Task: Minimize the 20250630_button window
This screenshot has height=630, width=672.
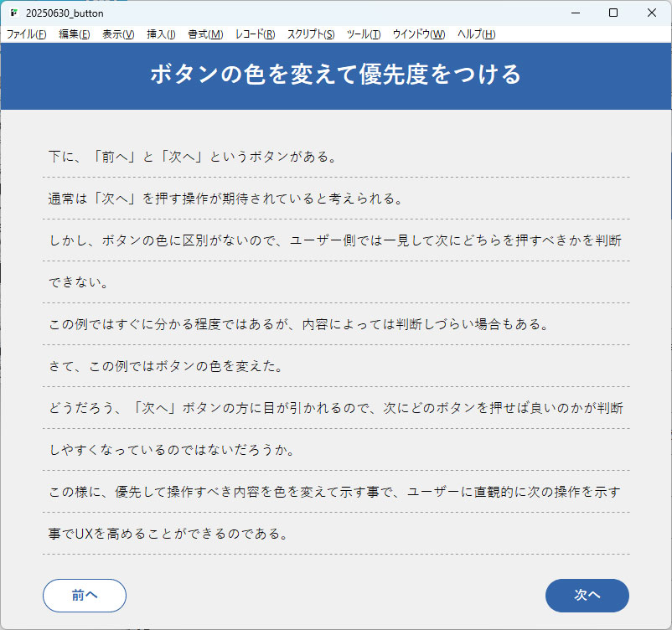Action: [576, 13]
